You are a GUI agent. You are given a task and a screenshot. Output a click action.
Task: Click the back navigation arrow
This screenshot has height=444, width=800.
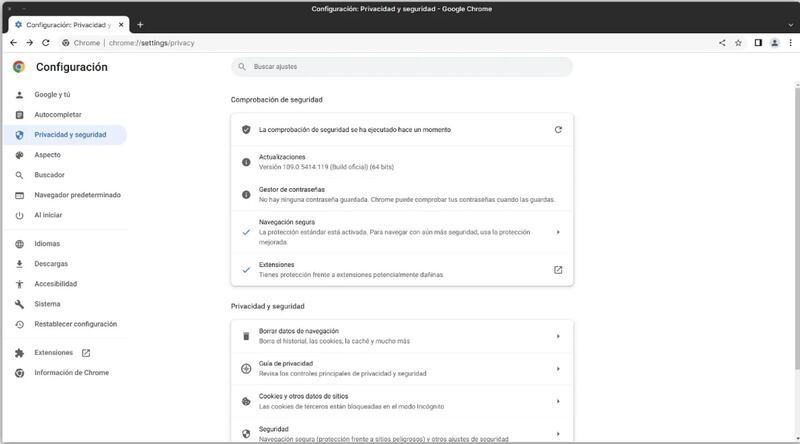[13, 43]
